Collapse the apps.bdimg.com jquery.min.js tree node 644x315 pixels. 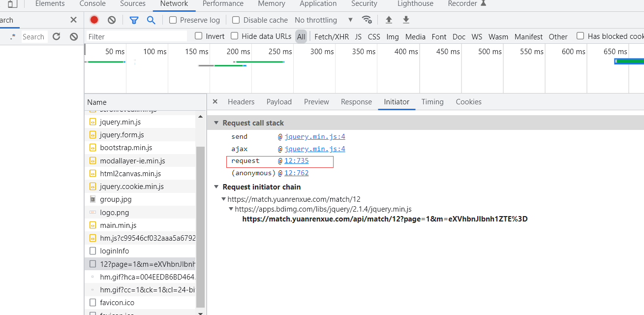[x=232, y=209]
